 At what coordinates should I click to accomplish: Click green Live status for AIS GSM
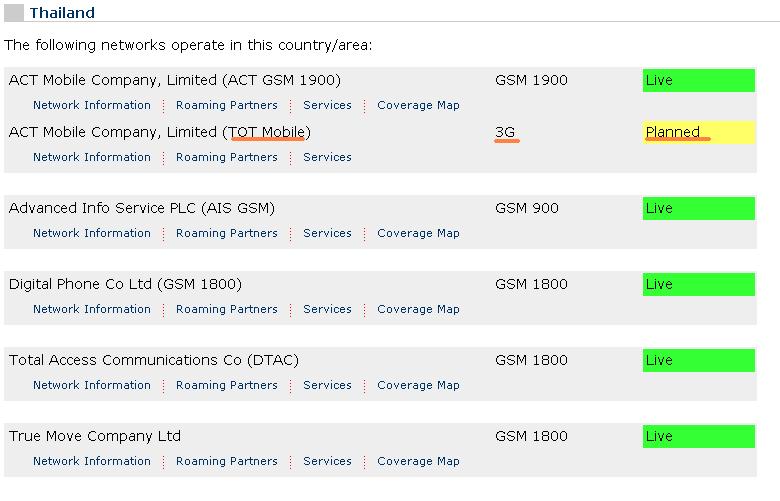coord(698,208)
